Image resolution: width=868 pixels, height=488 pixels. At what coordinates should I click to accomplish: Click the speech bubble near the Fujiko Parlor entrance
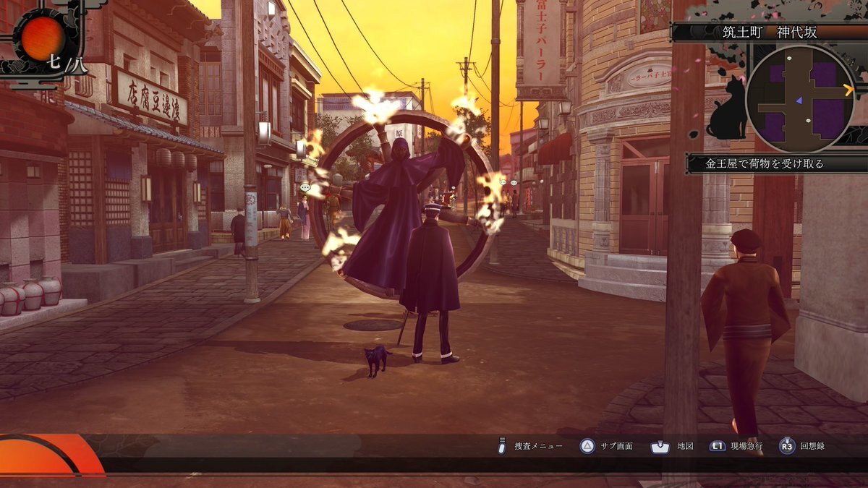[514, 183]
